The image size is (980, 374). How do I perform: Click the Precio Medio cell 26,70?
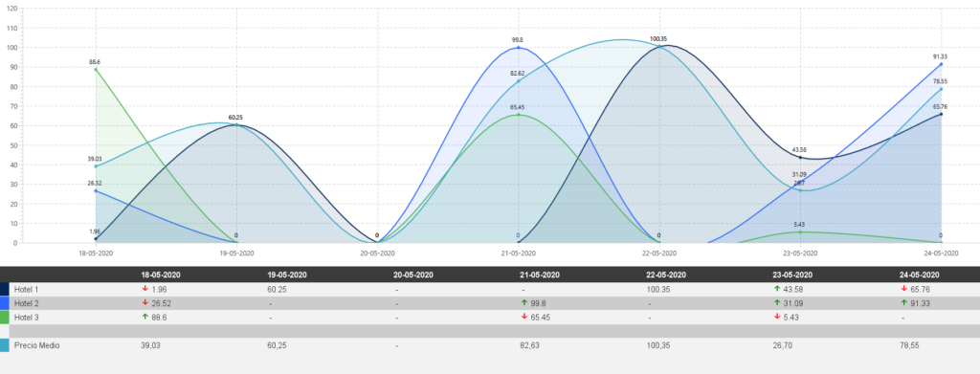tap(783, 345)
